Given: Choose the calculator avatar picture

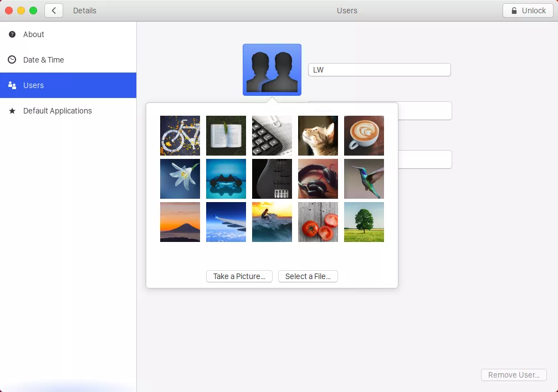Looking at the screenshot, I should 272,136.
